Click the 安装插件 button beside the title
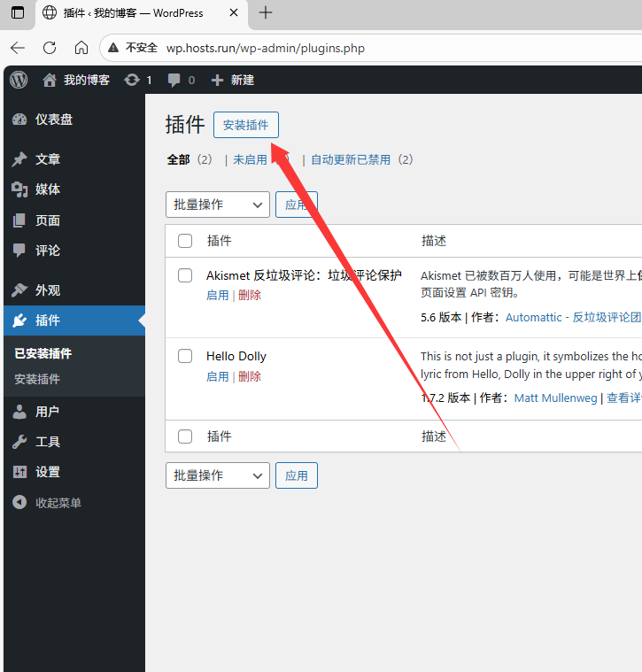642x672 pixels. (x=245, y=125)
